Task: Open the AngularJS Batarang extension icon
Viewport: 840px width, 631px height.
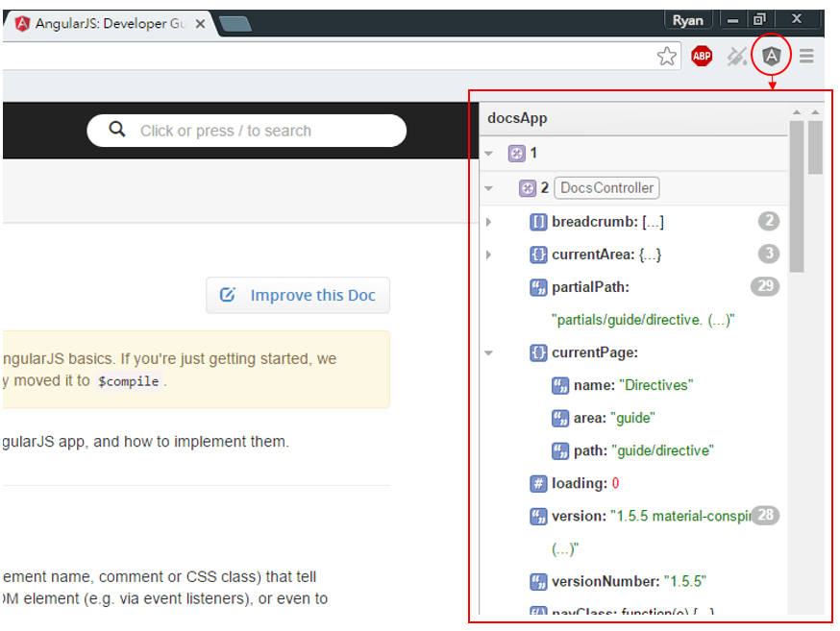Action: pyautogui.click(x=771, y=56)
